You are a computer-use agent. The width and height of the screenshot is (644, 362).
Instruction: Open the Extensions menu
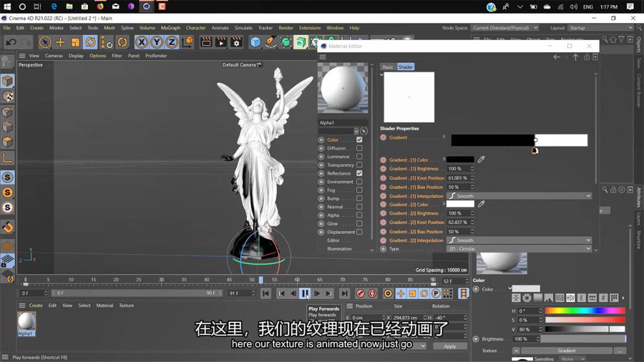tap(309, 28)
